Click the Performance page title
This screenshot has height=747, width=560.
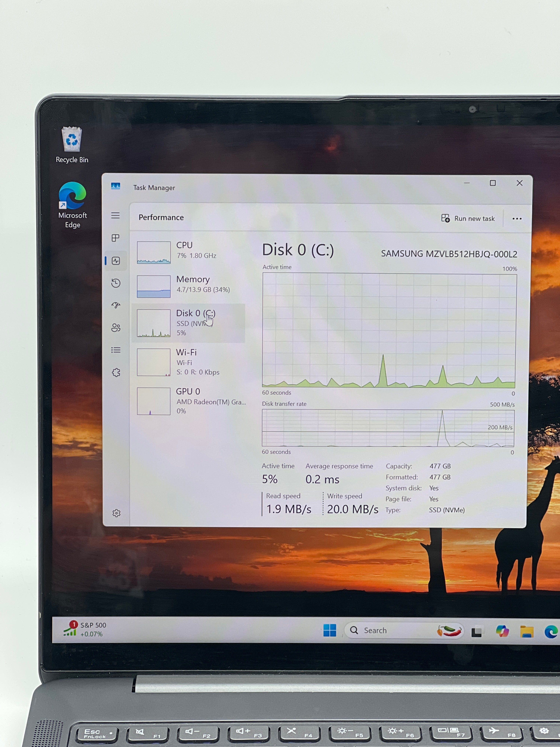(x=161, y=218)
